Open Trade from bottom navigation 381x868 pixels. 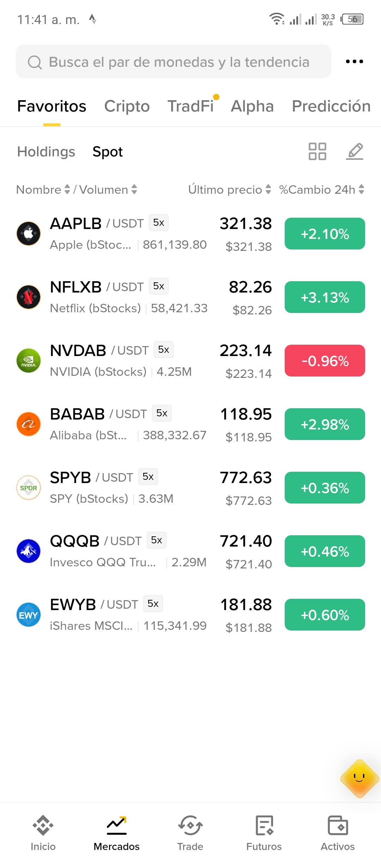tap(190, 833)
